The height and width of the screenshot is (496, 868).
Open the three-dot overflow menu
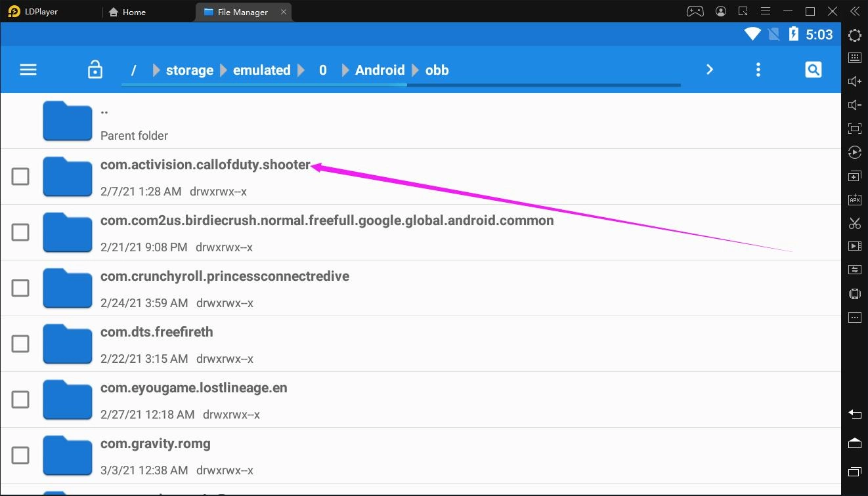[x=758, y=69]
